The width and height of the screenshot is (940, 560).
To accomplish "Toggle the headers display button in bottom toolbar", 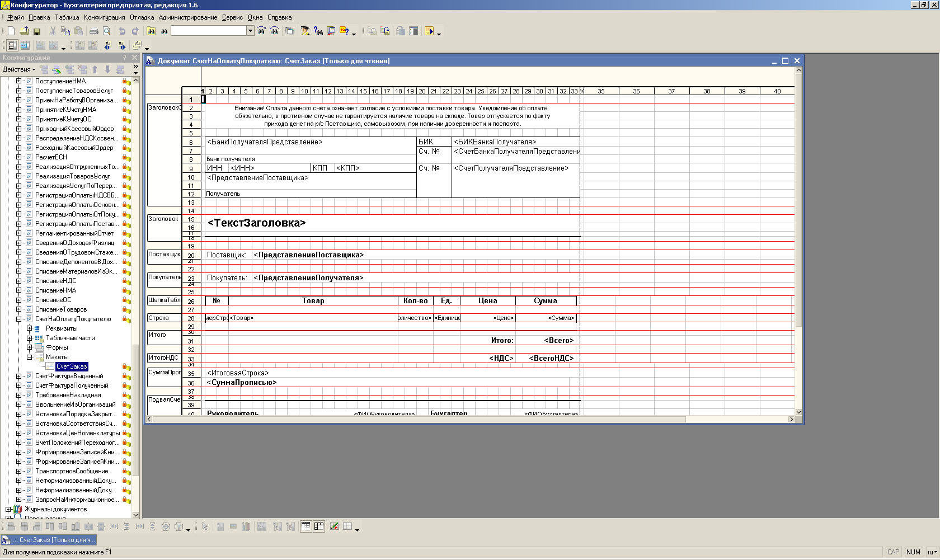I will click(x=319, y=526).
